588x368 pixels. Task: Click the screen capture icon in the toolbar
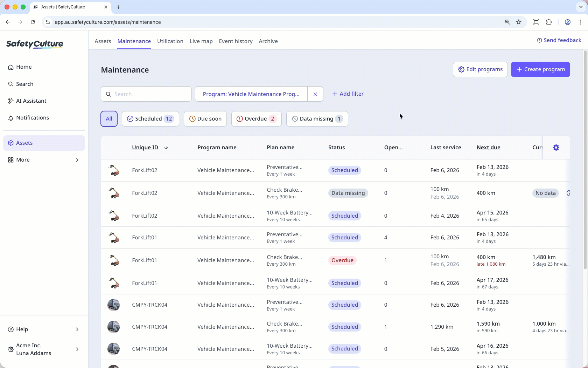point(536,22)
